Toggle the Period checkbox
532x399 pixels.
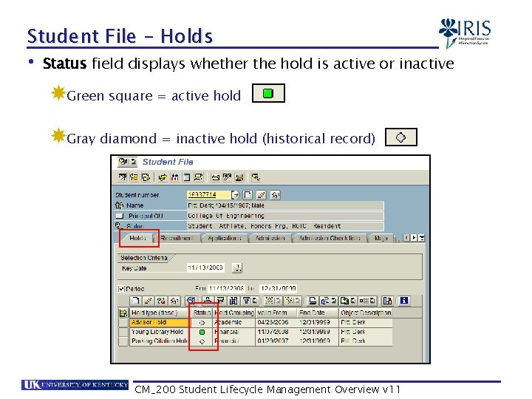pos(120,289)
